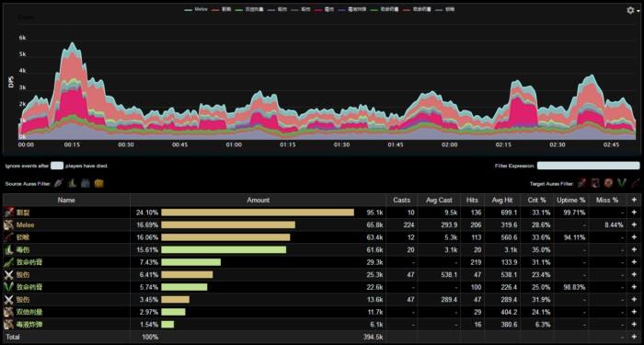The image size is (644, 345).
Task: Sort table by Avg Cast column
Action: click(x=439, y=200)
